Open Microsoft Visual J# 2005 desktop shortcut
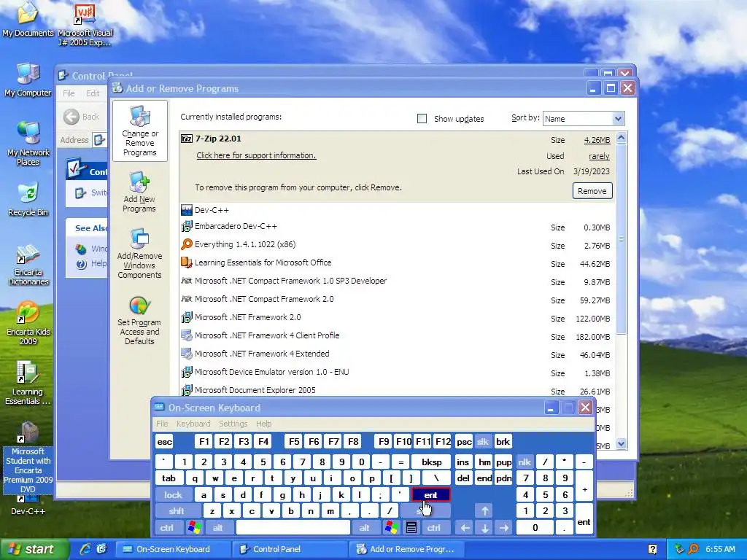This screenshot has width=747, height=560. tap(85, 25)
